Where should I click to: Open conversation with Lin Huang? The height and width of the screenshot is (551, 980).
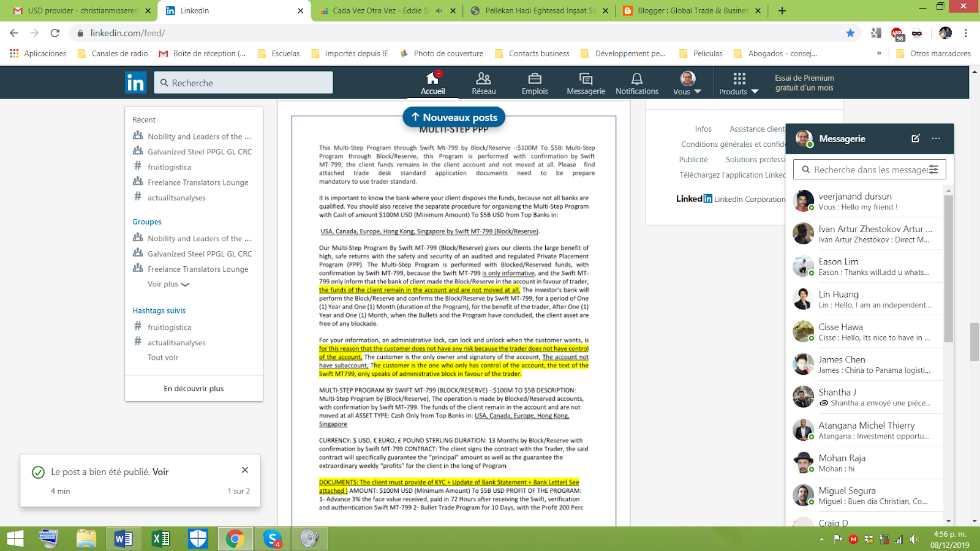[x=867, y=299]
